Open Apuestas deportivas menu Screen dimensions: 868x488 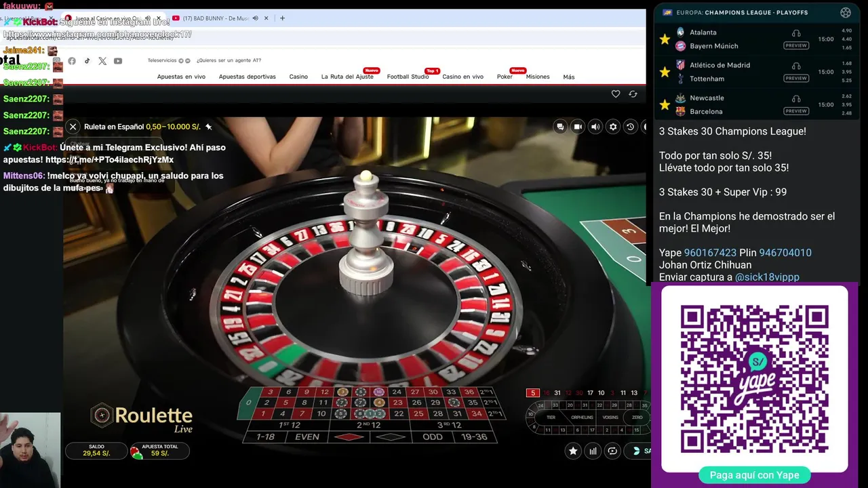coord(248,77)
